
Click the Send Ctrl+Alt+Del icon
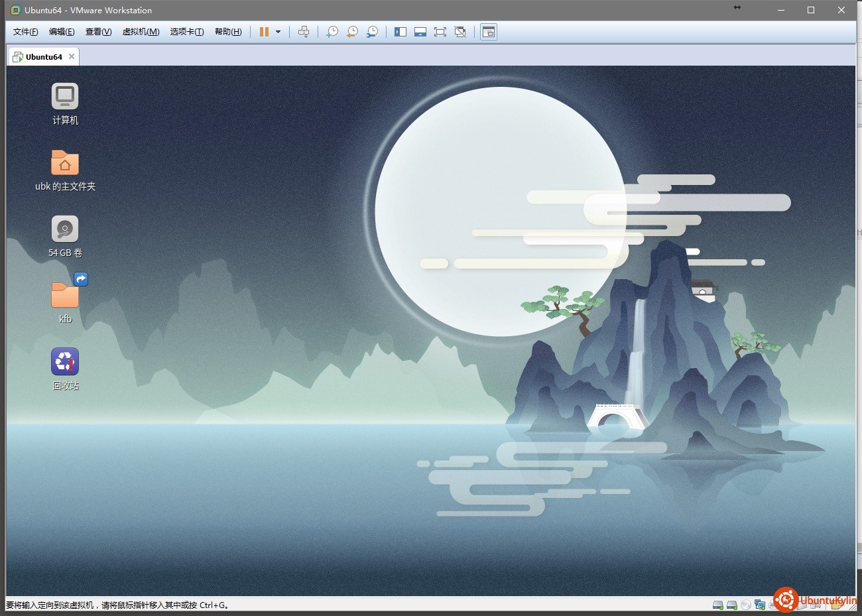[304, 32]
